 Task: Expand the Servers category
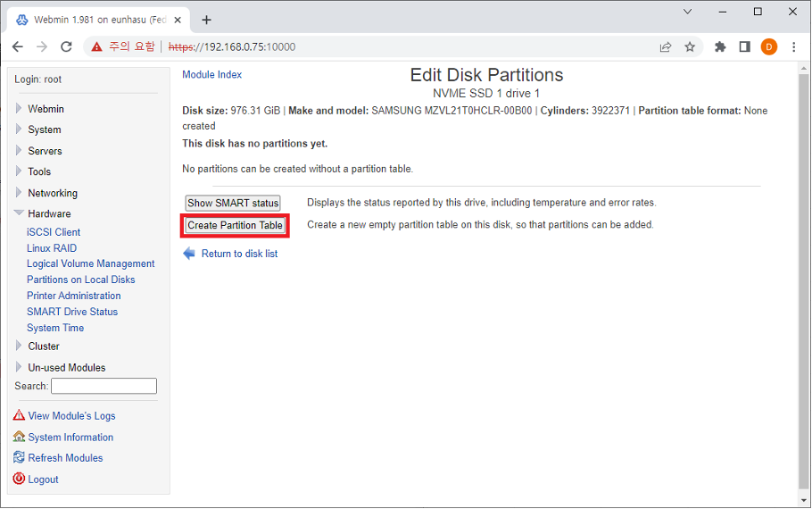[45, 151]
